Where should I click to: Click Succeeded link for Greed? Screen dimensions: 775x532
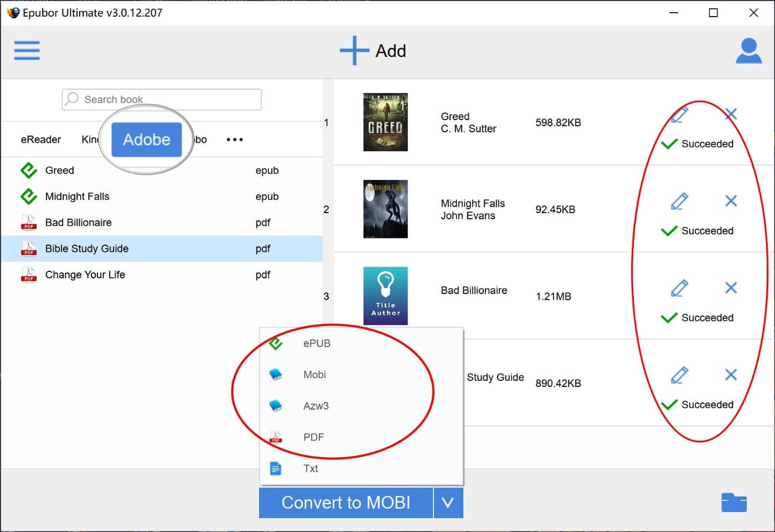coord(707,144)
